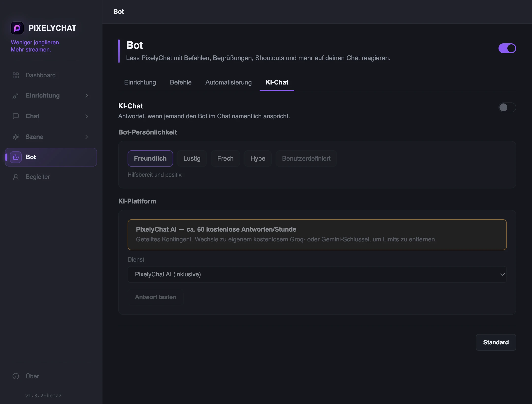This screenshot has width=532, height=404.
Task: Expand the Einrichtung sidebar chevron
Action: [x=87, y=96]
